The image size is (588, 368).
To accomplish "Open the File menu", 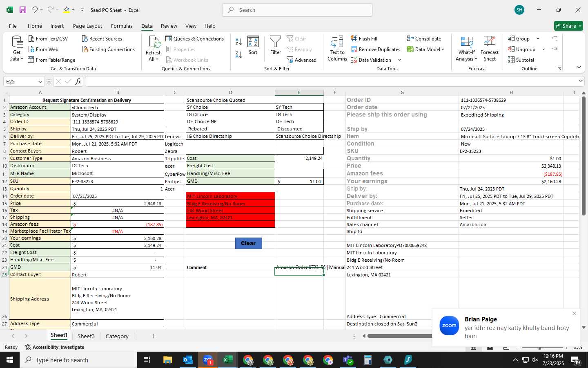I will (13, 26).
